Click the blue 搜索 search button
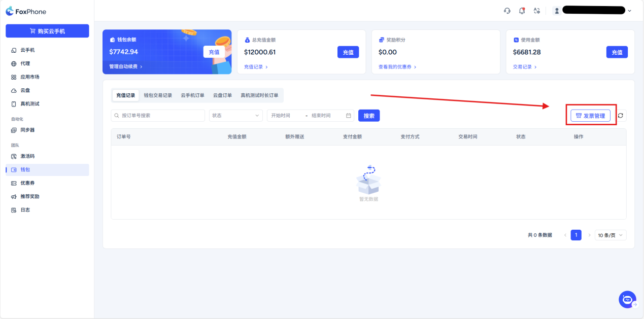The image size is (644, 319). (x=369, y=116)
